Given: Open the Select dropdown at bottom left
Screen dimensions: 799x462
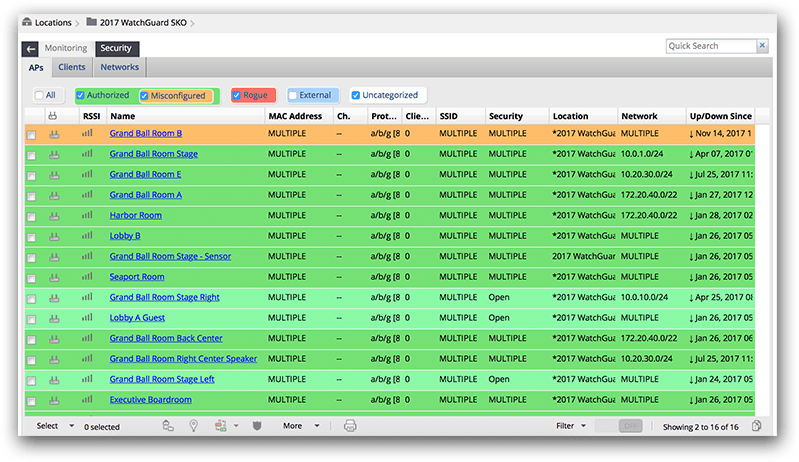Looking at the screenshot, I should pyautogui.click(x=56, y=426).
